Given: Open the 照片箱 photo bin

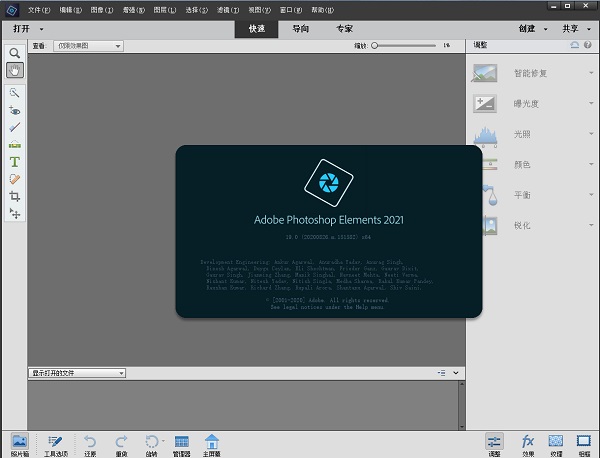Looking at the screenshot, I should coord(20,445).
